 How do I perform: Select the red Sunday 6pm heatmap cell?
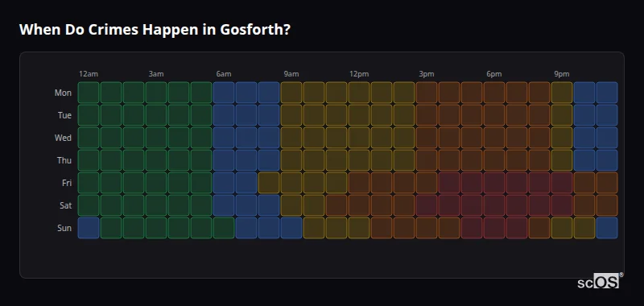(x=494, y=228)
